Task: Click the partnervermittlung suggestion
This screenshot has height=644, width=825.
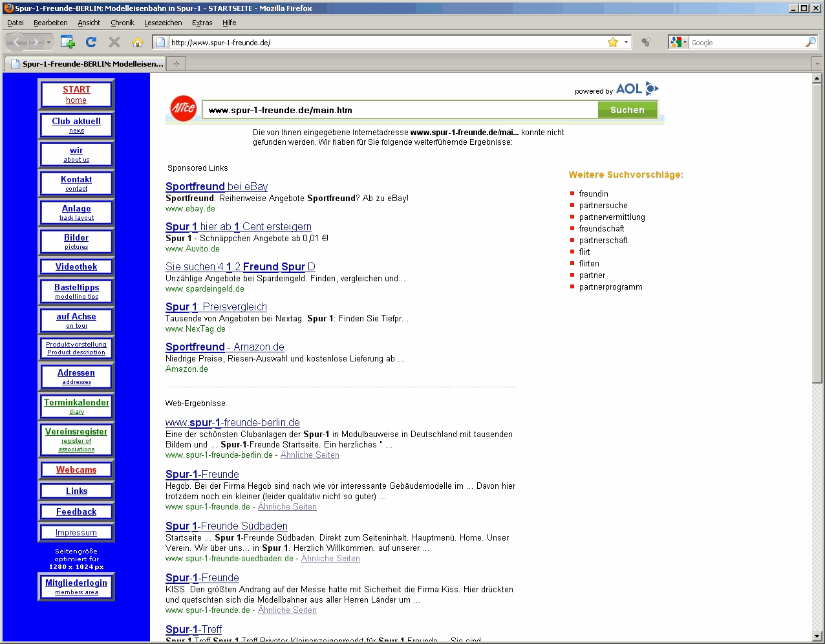Action: 612,217
